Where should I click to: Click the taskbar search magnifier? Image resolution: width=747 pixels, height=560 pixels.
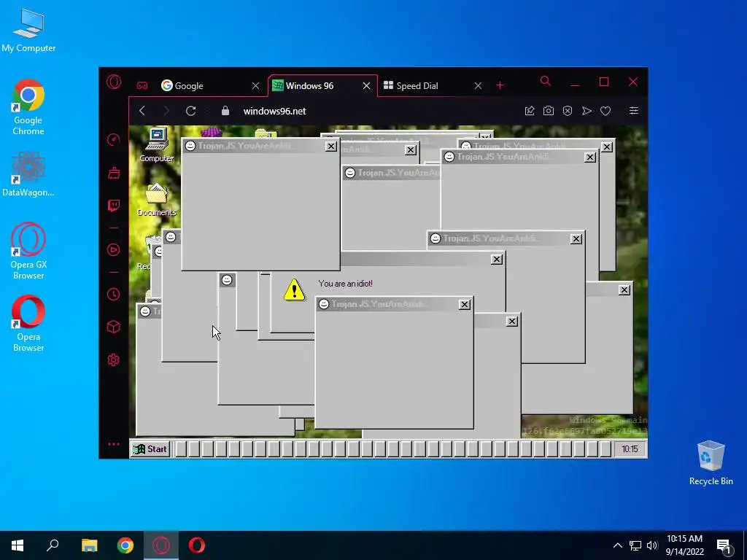[53, 545]
